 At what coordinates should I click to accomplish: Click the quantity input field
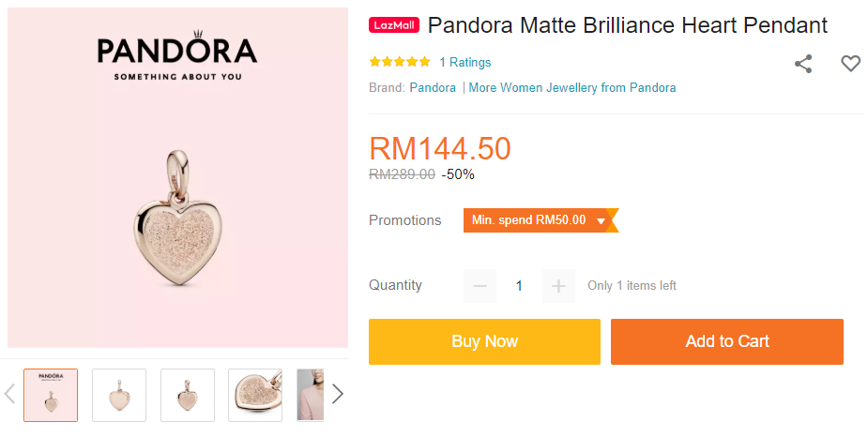coord(519,286)
